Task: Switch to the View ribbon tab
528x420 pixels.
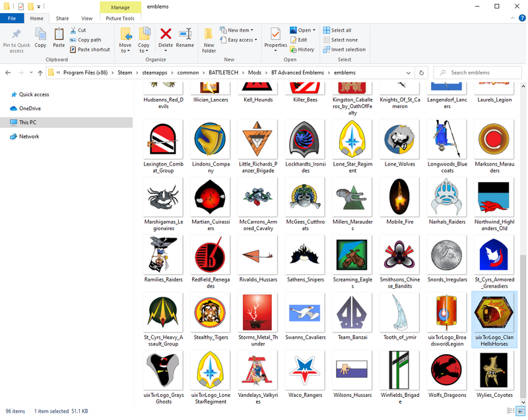Action: tap(86, 18)
